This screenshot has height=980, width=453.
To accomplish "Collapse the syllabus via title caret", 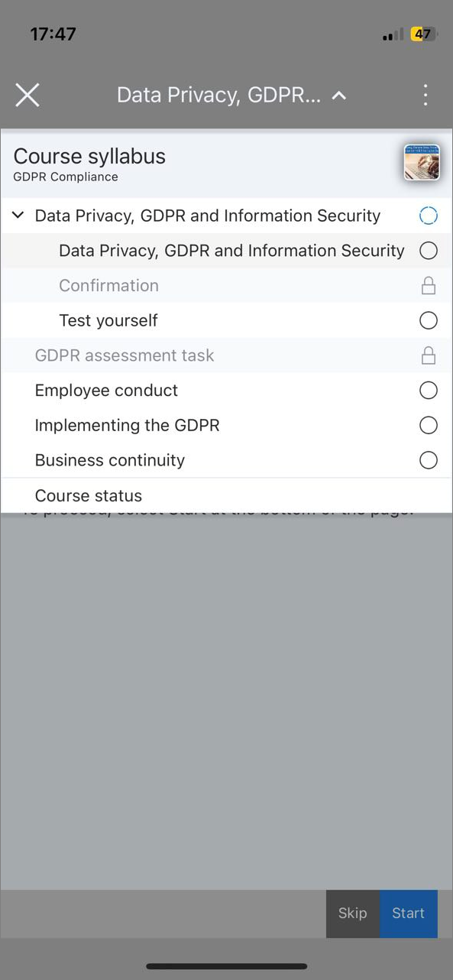I will coord(339,96).
